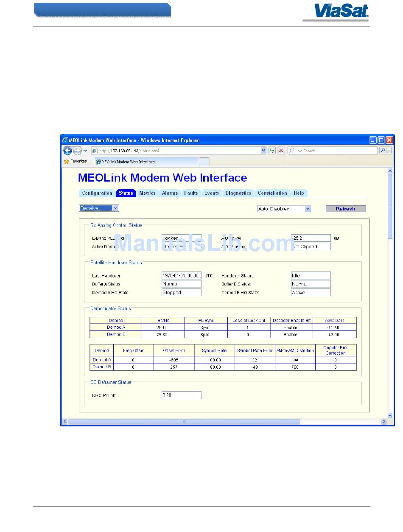Click the Demod B HO State Active field
This screenshot has height=532, width=403.
point(311,292)
